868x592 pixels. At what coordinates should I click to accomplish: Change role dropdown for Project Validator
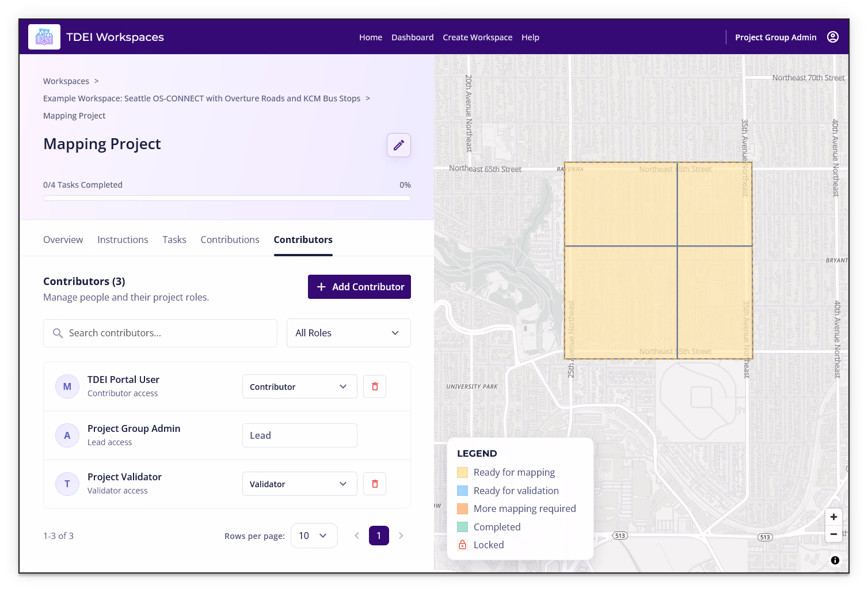pyautogui.click(x=300, y=484)
